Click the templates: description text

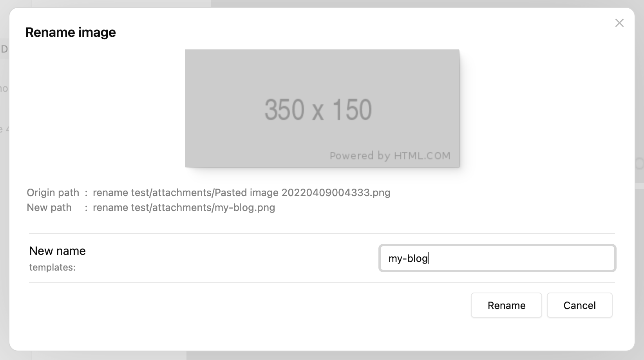click(x=52, y=267)
